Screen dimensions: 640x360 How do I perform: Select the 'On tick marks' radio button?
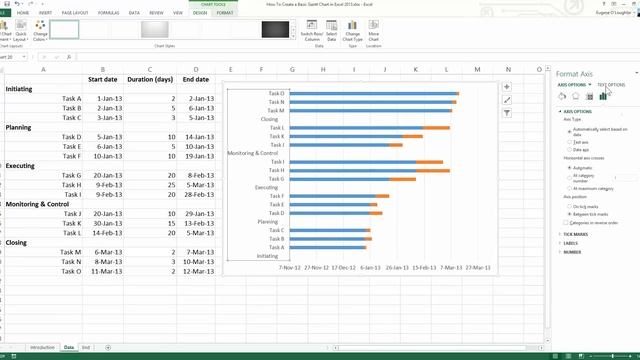[x=569, y=207]
